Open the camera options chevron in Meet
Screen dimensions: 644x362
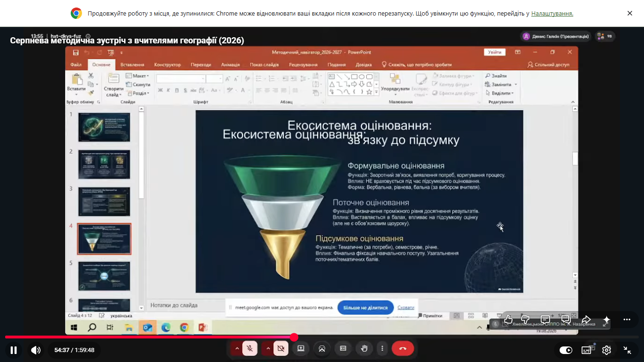pyautogui.click(x=268, y=349)
